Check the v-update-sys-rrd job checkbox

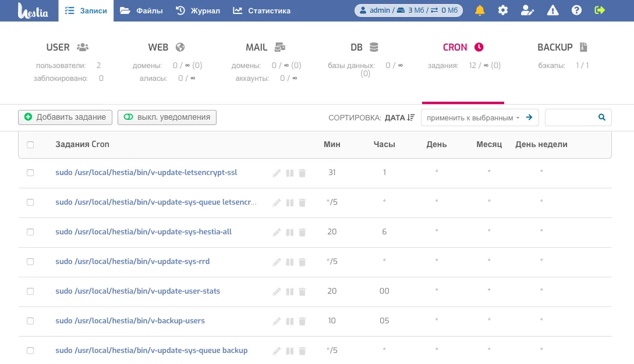pos(30,262)
